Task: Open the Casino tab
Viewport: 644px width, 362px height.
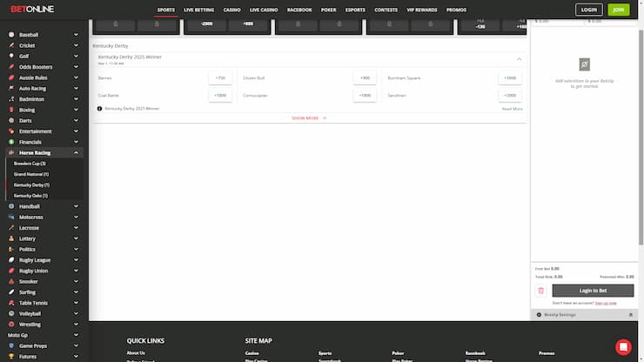Action: point(231,10)
